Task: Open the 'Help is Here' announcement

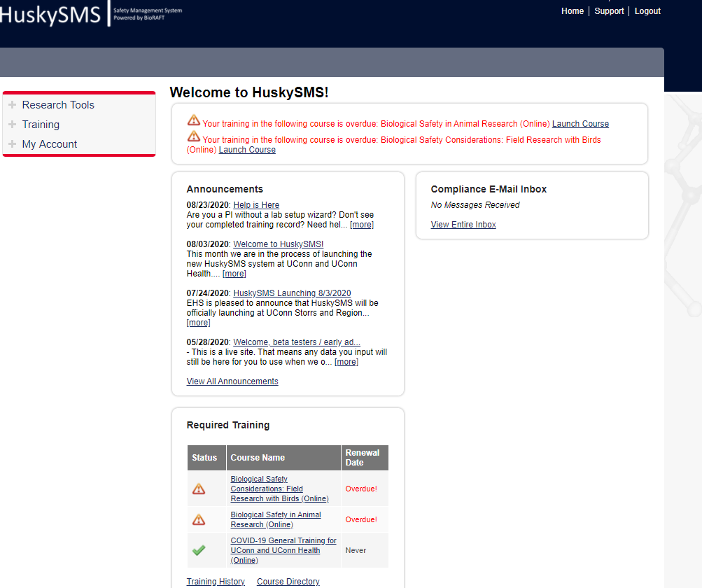Action: [256, 204]
